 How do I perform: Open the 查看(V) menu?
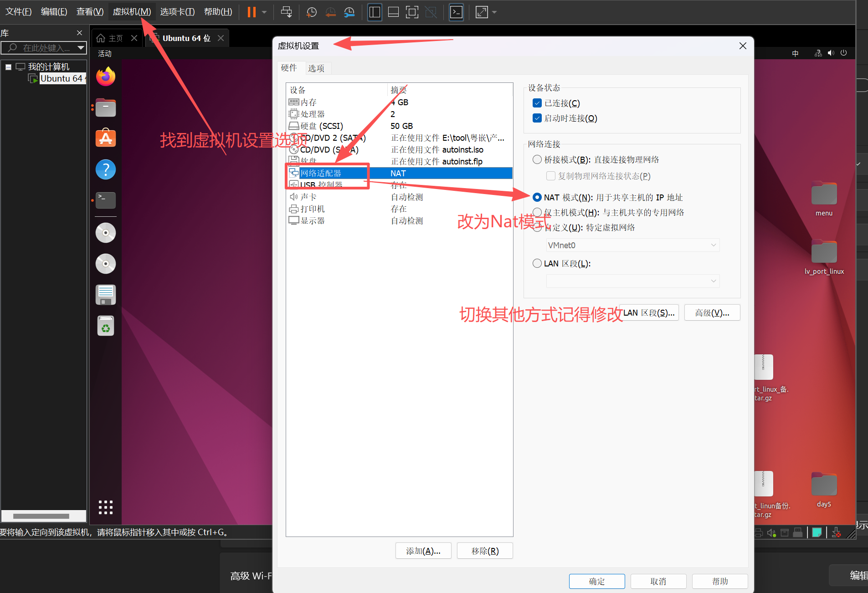coord(90,12)
